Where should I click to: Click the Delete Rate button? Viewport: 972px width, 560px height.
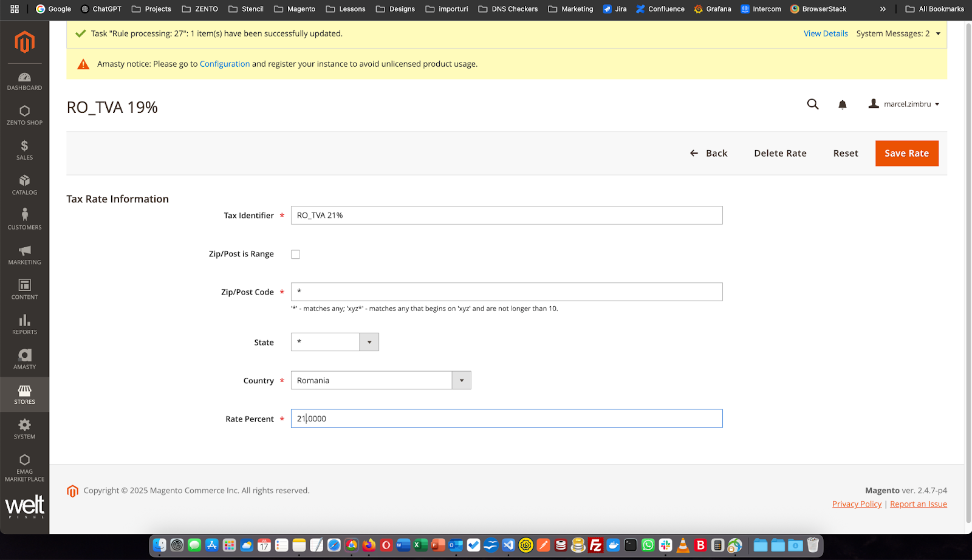(x=780, y=153)
